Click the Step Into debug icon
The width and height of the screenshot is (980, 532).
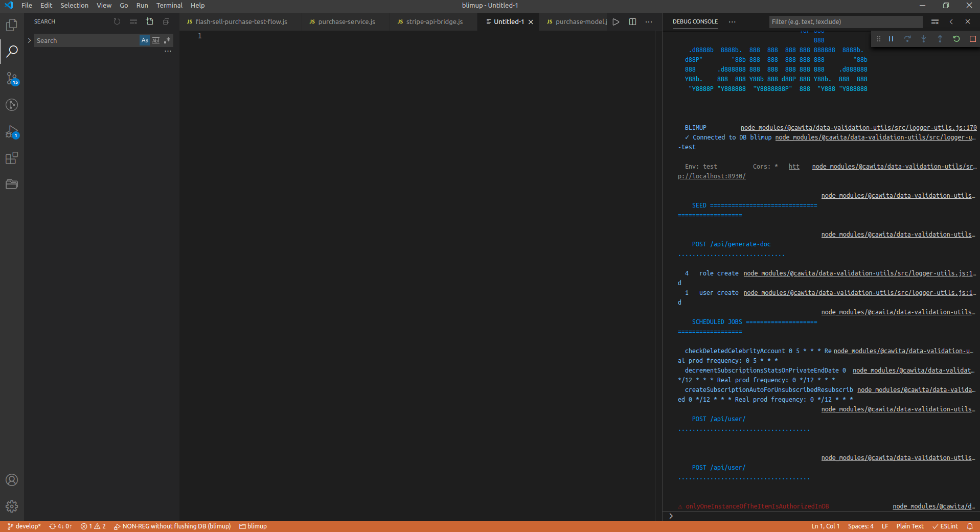point(923,39)
